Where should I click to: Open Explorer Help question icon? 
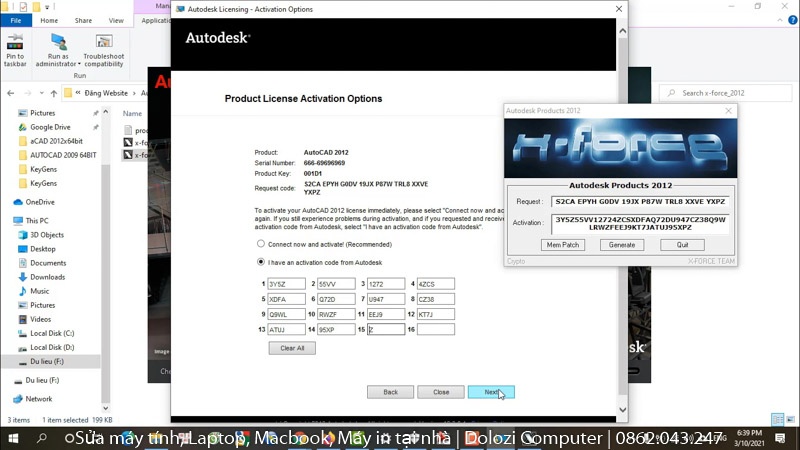coord(792,20)
